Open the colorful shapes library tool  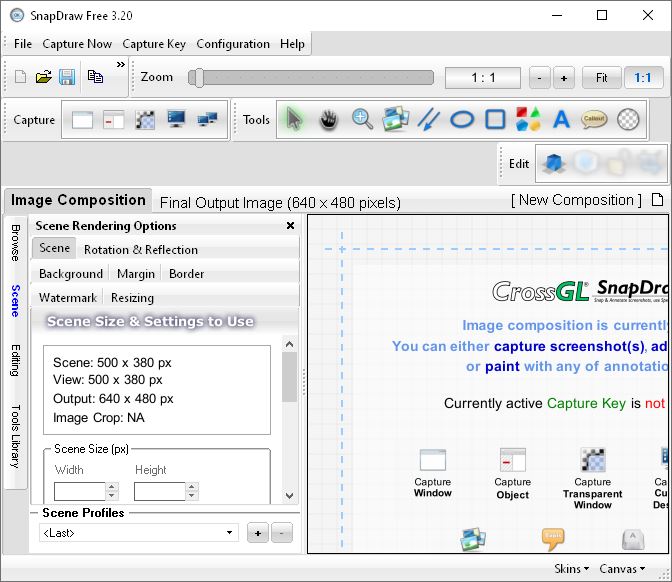pyautogui.click(x=528, y=119)
